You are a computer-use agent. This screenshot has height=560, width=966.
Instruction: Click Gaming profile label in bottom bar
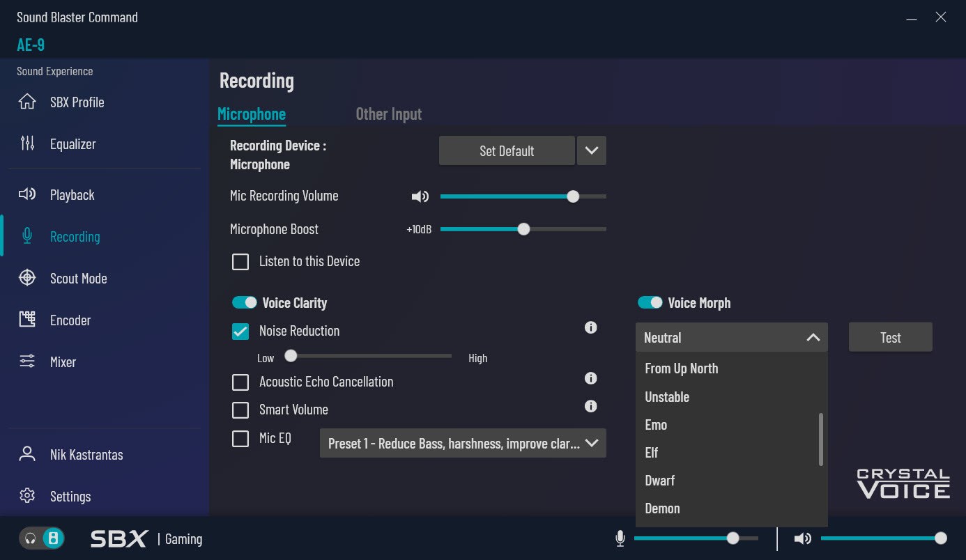(x=184, y=538)
